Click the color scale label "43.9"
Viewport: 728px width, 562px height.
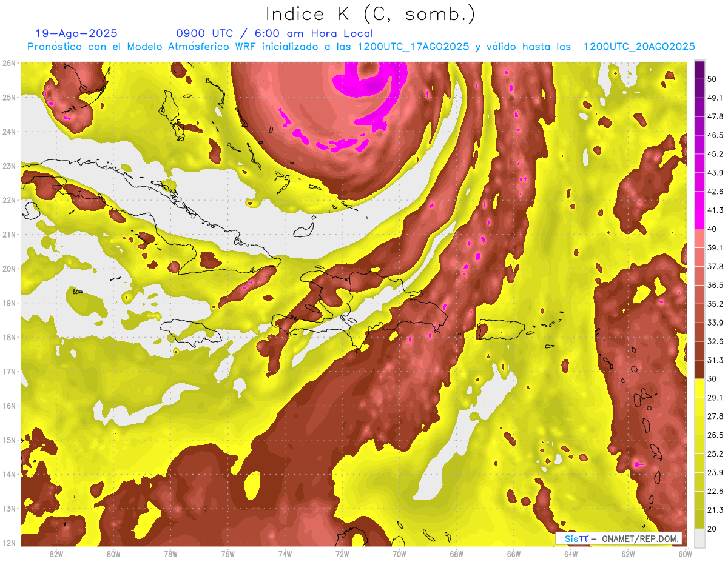tap(715, 173)
